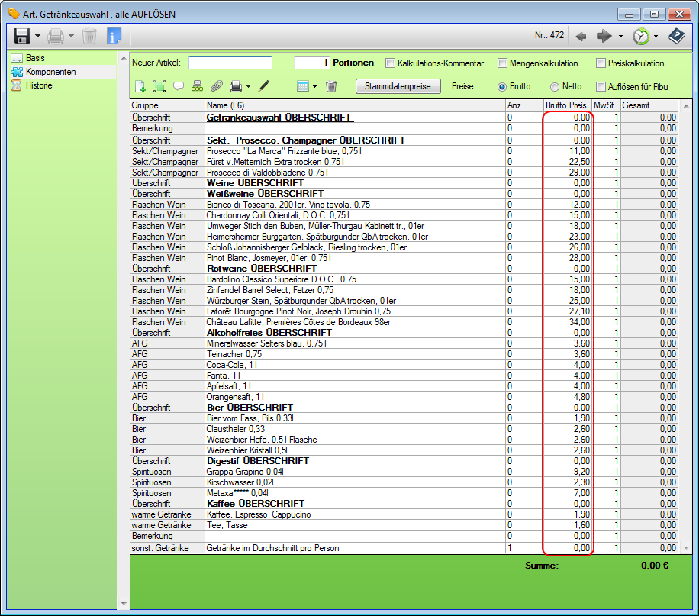Click the Neuer Artikel input field
This screenshot has width=699, height=616.
pos(230,63)
